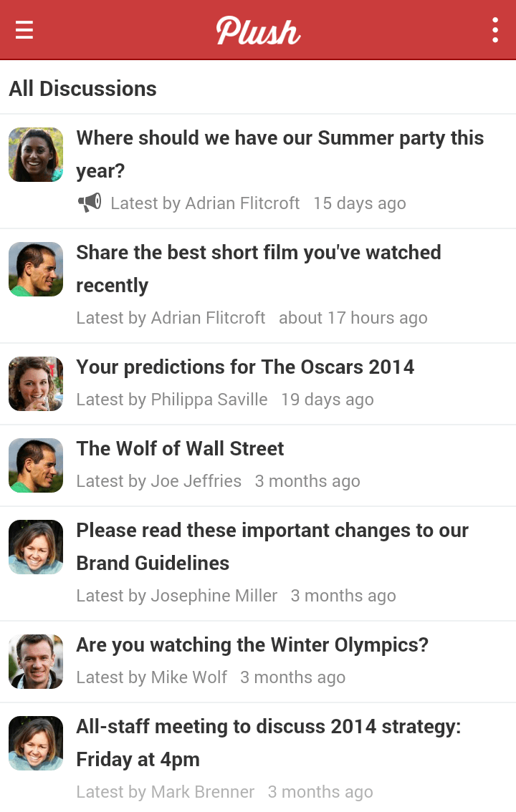
Task: Tap avatar beside short film discussion
Action: (x=36, y=269)
